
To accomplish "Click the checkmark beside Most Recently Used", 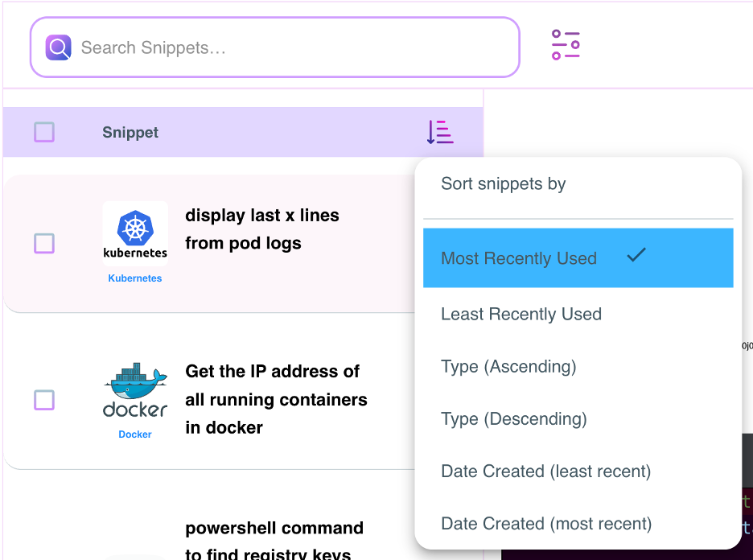I will (636, 256).
